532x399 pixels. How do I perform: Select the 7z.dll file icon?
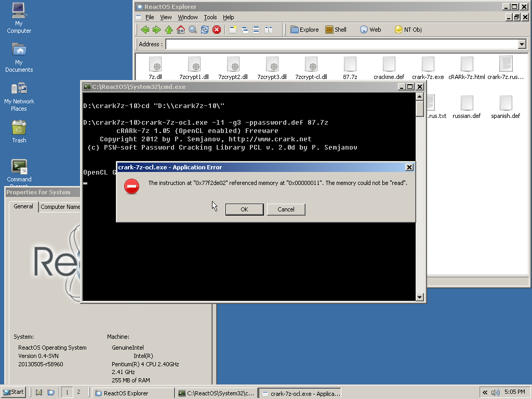click(x=155, y=68)
